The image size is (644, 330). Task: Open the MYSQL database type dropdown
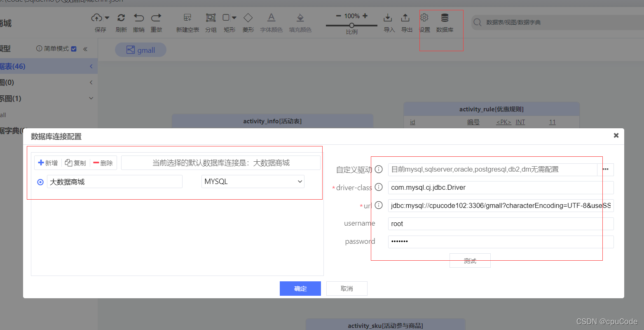click(x=253, y=181)
